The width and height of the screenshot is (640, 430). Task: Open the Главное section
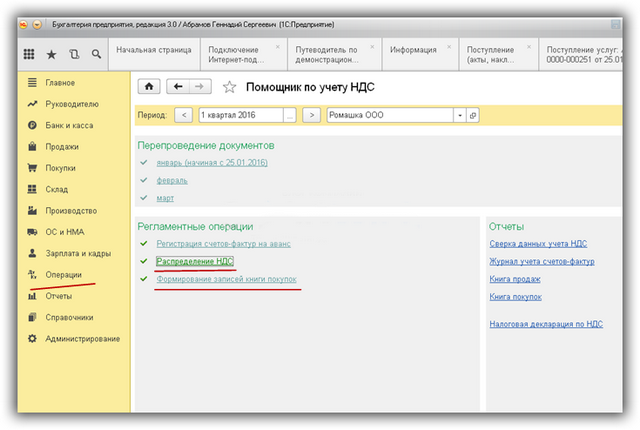click(x=60, y=83)
